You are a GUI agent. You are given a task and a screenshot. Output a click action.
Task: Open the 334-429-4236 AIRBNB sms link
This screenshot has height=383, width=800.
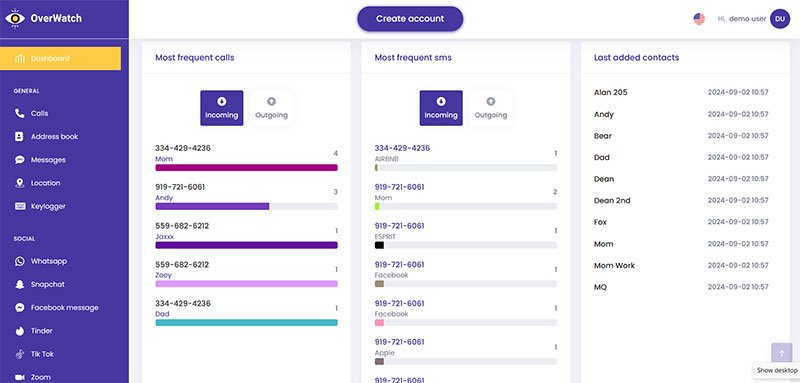click(402, 148)
